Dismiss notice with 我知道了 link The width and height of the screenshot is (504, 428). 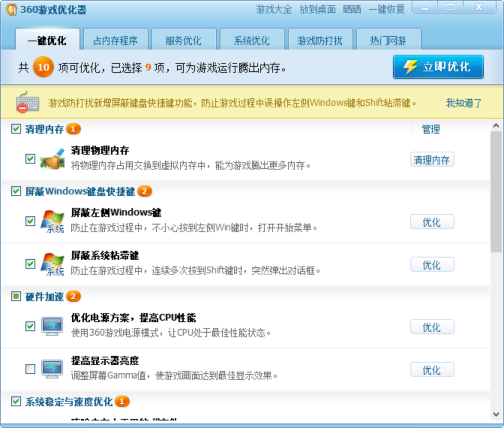coord(463,103)
